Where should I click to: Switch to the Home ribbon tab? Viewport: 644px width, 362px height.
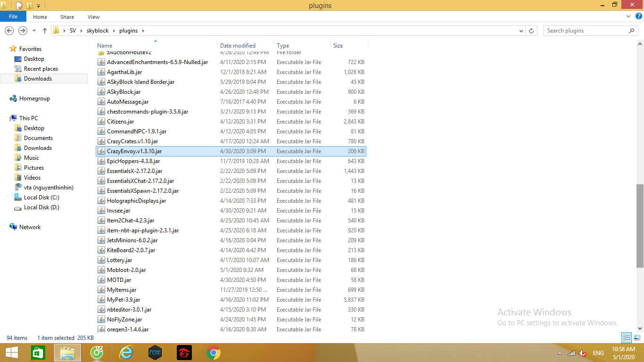[40, 17]
